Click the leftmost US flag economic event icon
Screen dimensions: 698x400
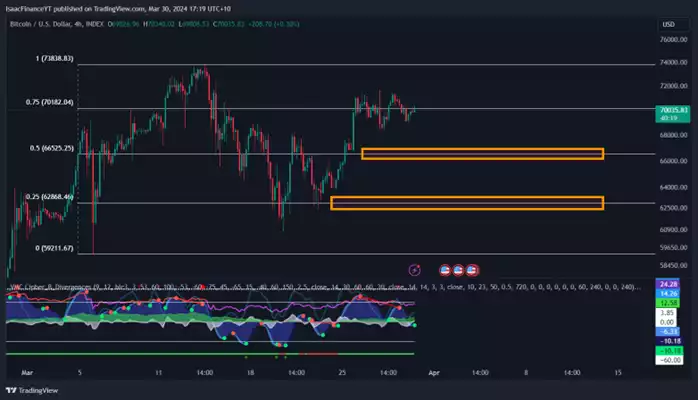[x=445, y=270]
